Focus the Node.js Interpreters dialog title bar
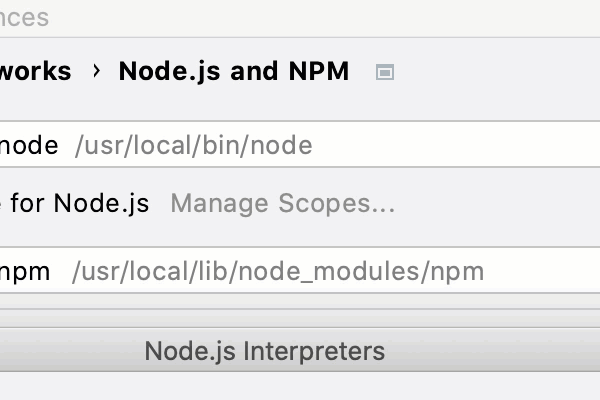This screenshot has width=600, height=400. [x=264, y=352]
